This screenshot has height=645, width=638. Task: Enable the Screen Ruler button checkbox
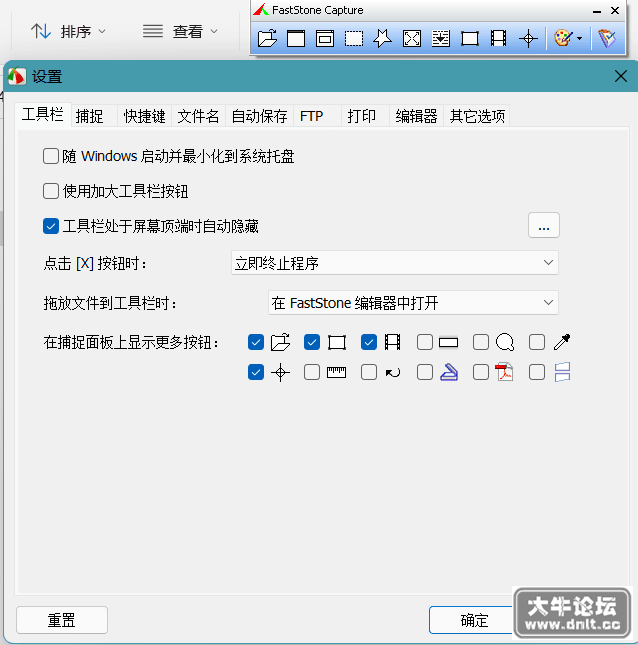[312, 373]
